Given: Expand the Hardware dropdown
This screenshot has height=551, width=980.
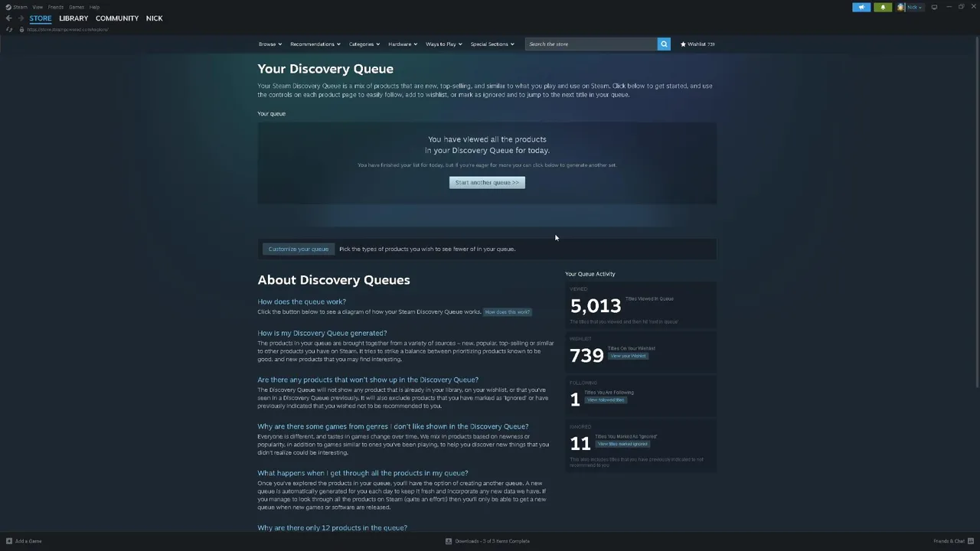Looking at the screenshot, I should pyautogui.click(x=403, y=44).
